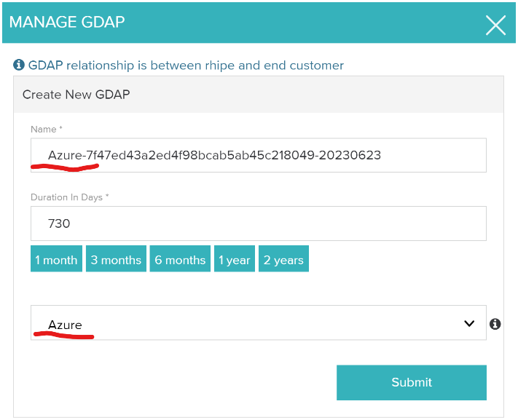Click the 730 value in duration field

pyautogui.click(x=59, y=223)
